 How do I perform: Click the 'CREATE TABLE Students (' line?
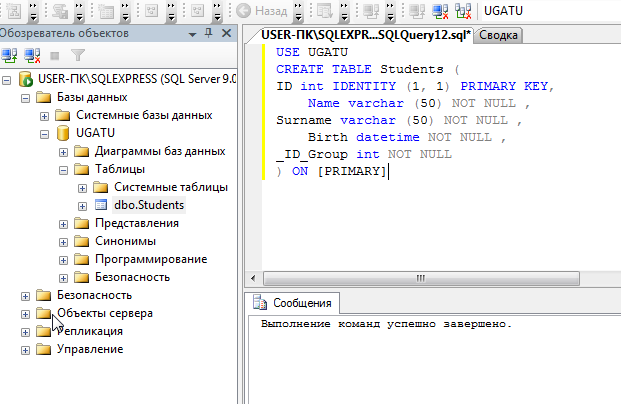pos(368,69)
